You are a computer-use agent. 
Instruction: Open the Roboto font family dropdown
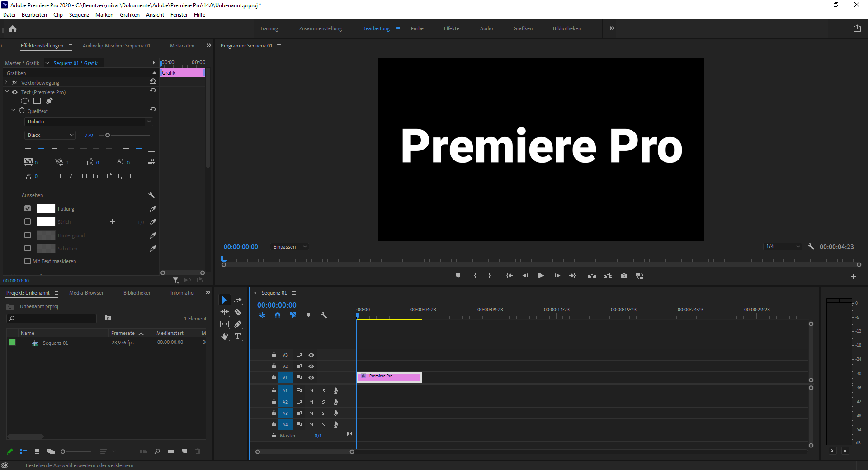pyautogui.click(x=88, y=122)
